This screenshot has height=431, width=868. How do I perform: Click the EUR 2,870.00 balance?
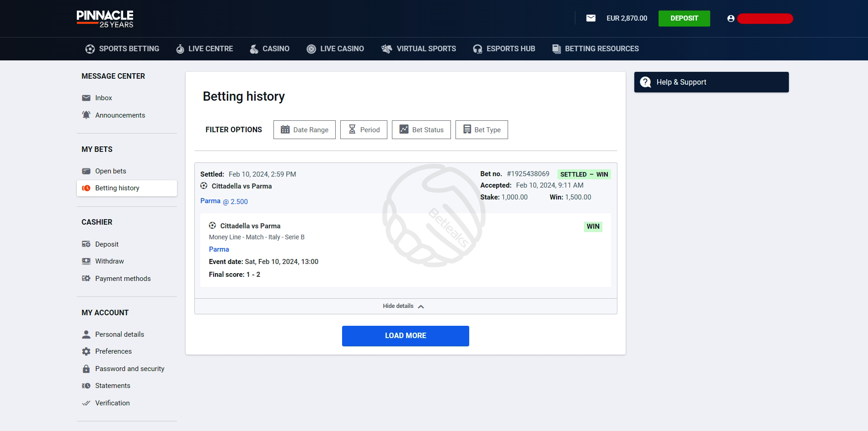[x=627, y=18]
